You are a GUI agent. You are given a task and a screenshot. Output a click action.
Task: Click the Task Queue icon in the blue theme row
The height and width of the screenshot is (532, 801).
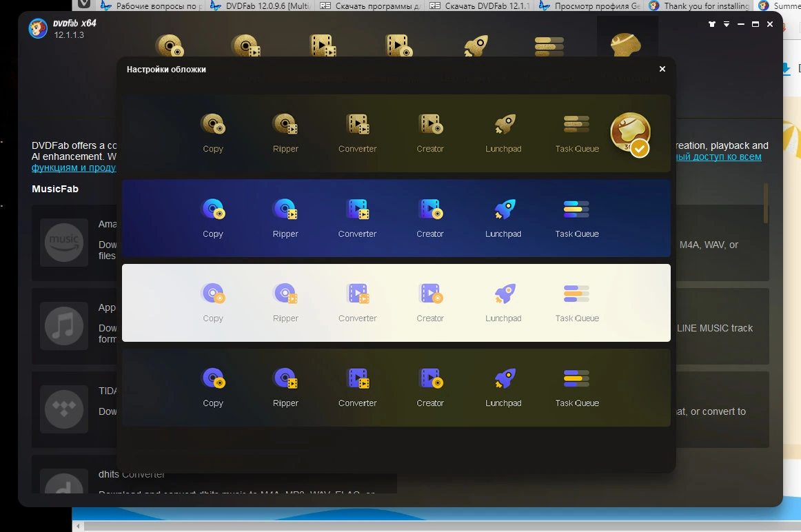pos(577,209)
